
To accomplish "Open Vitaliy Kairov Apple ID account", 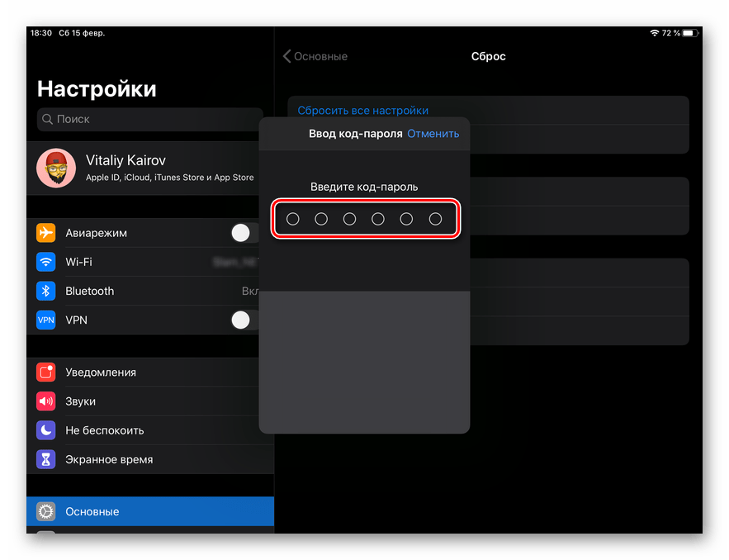I will pyautogui.click(x=143, y=168).
